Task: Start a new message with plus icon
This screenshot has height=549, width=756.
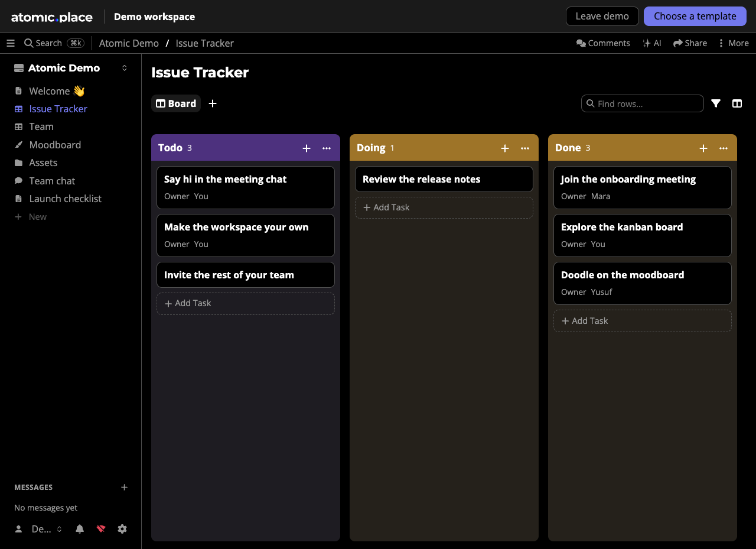Action: 124,488
